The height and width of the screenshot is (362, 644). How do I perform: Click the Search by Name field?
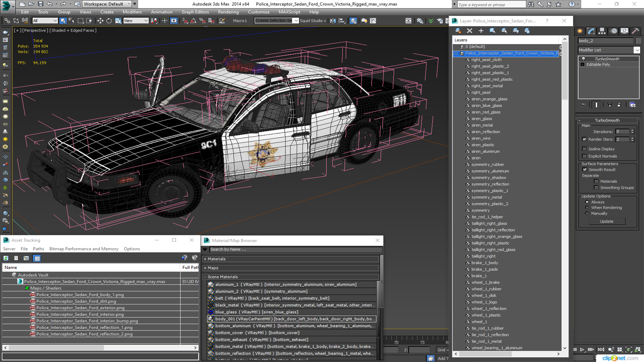296,250
